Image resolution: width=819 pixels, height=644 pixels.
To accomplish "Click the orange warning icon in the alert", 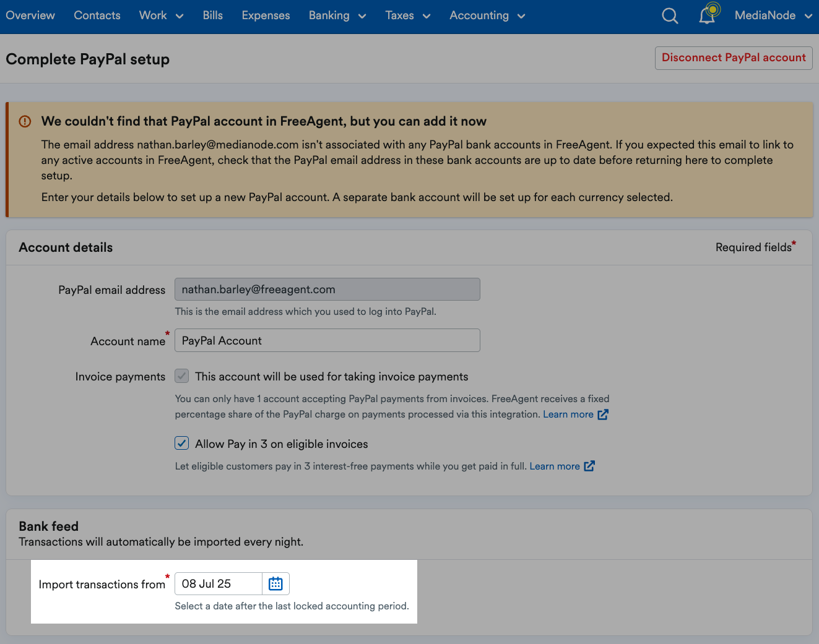I will pos(25,121).
